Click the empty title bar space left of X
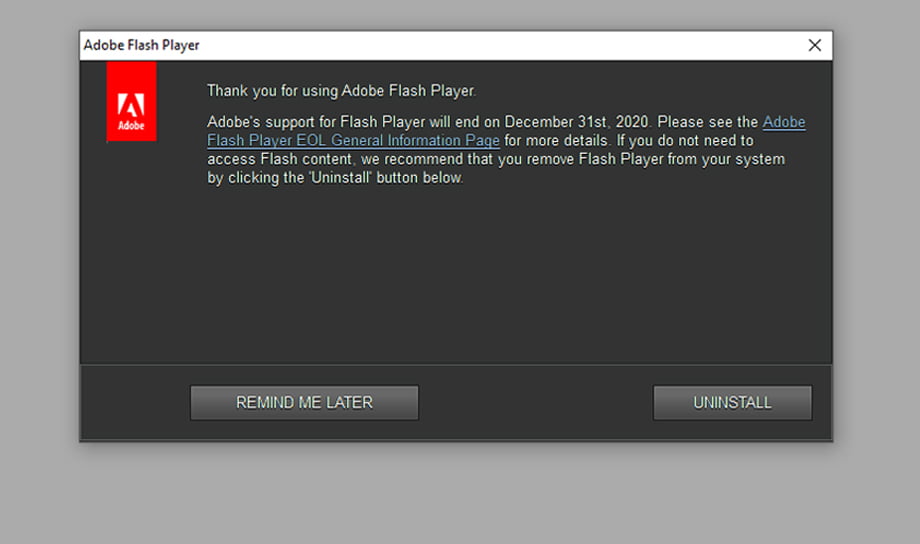Screen dimensions: 920x544 pyautogui.click(x=499, y=45)
